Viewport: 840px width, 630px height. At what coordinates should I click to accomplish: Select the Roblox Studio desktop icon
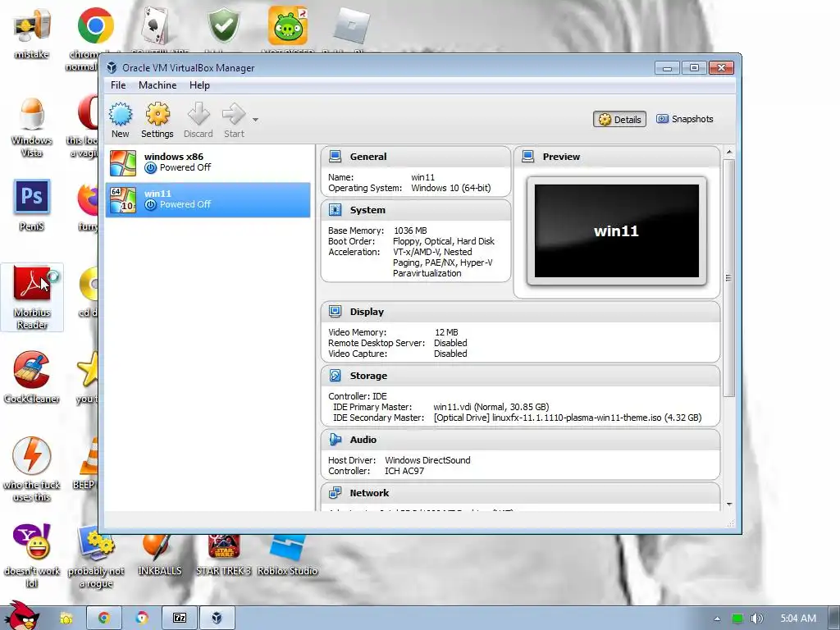288,556
